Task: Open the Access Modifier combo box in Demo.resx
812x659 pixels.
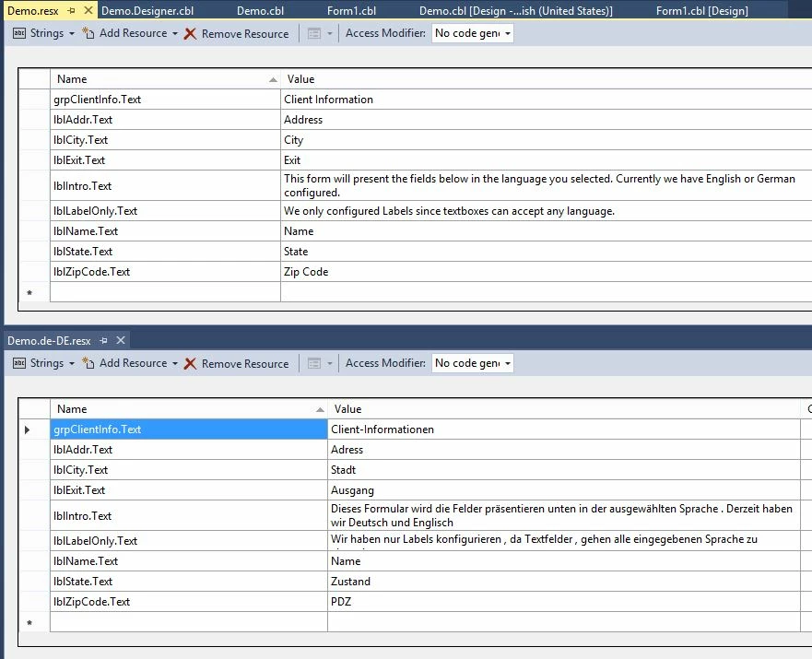Action: 473,34
